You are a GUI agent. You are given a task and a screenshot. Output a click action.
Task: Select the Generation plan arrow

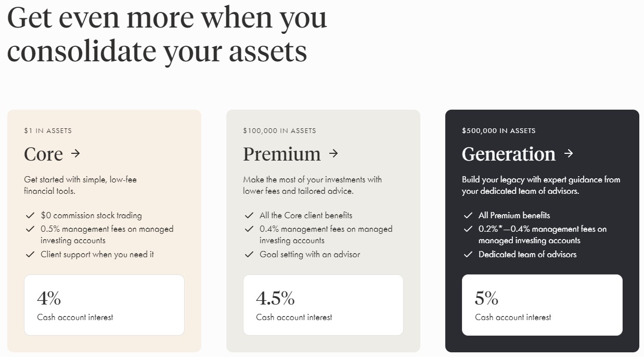point(568,154)
